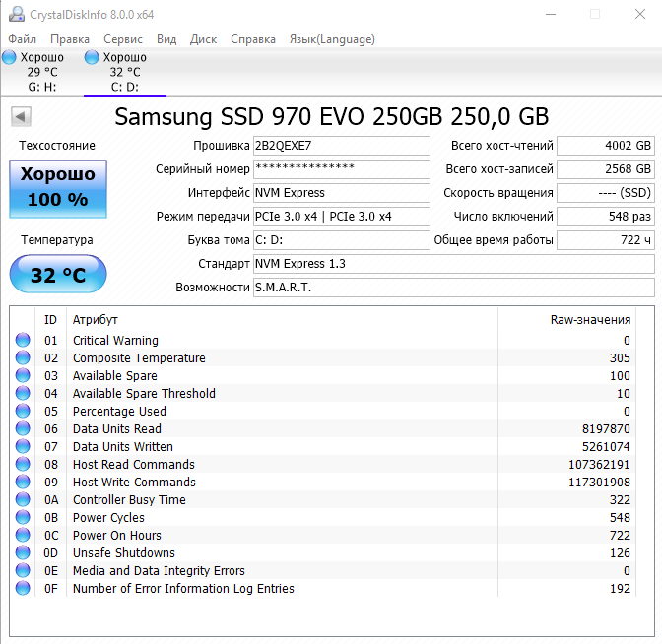Open the Диск menu
Viewport: 662px width, 644px height.
point(203,39)
